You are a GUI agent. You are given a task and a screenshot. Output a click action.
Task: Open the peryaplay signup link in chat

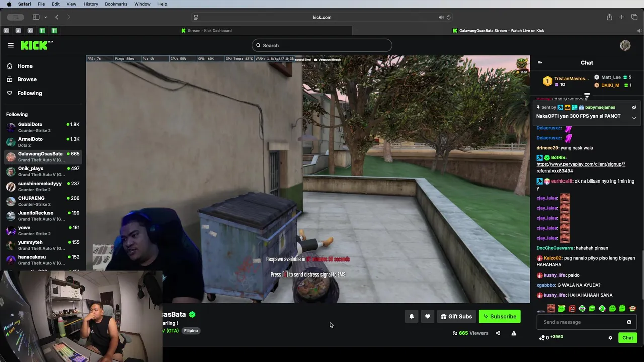pyautogui.click(x=581, y=167)
